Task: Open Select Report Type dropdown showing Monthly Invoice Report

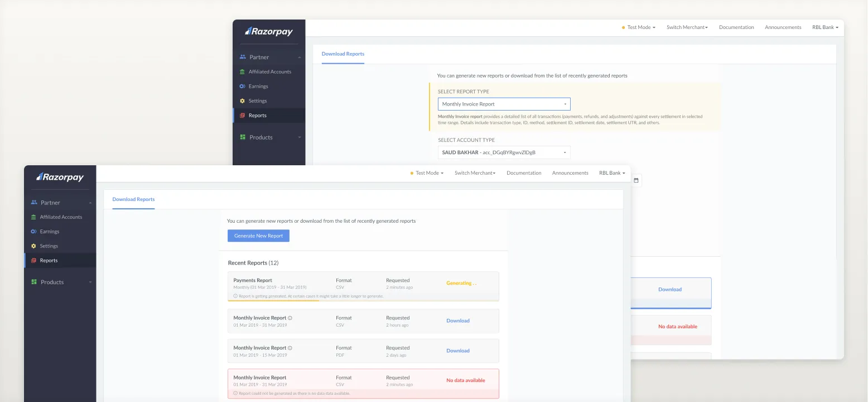Action: pos(504,104)
